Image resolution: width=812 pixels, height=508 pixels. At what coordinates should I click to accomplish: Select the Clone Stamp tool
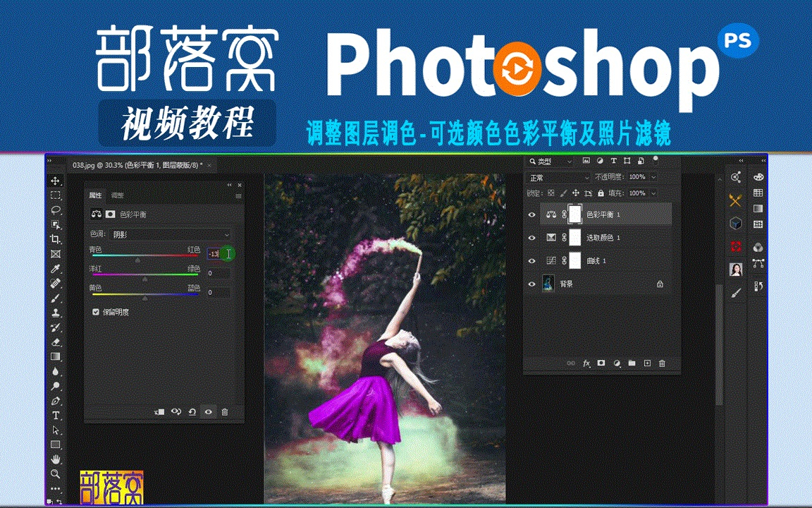(56, 313)
